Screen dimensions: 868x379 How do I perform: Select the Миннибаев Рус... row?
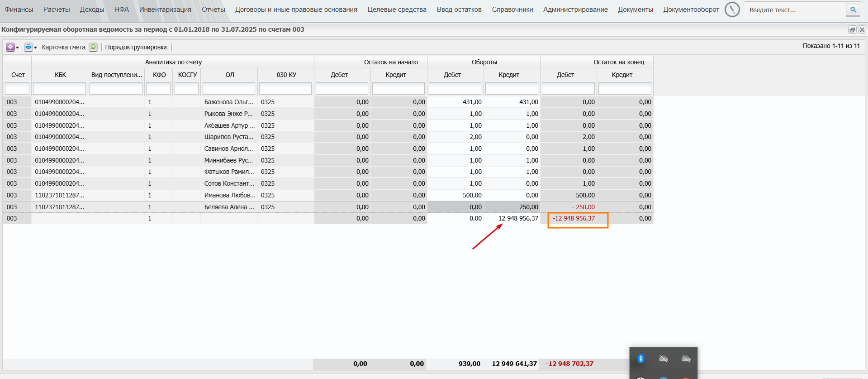pyautogui.click(x=328, y=160)
